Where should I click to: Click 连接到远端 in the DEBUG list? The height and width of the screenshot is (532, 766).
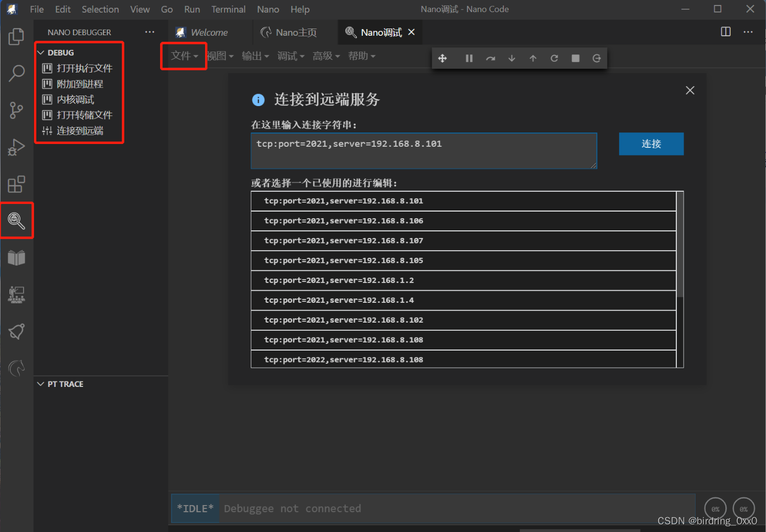[x=78, y=130]
